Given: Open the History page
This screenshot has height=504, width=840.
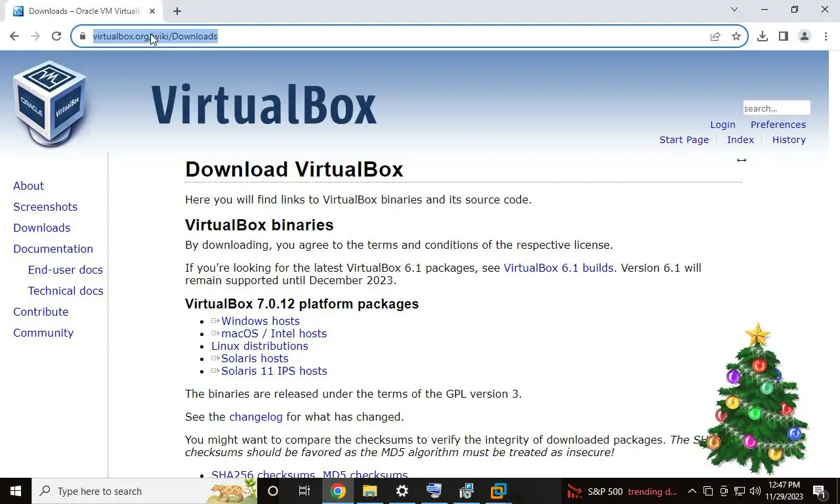Looking at the screenshot, I should [789, 140].
